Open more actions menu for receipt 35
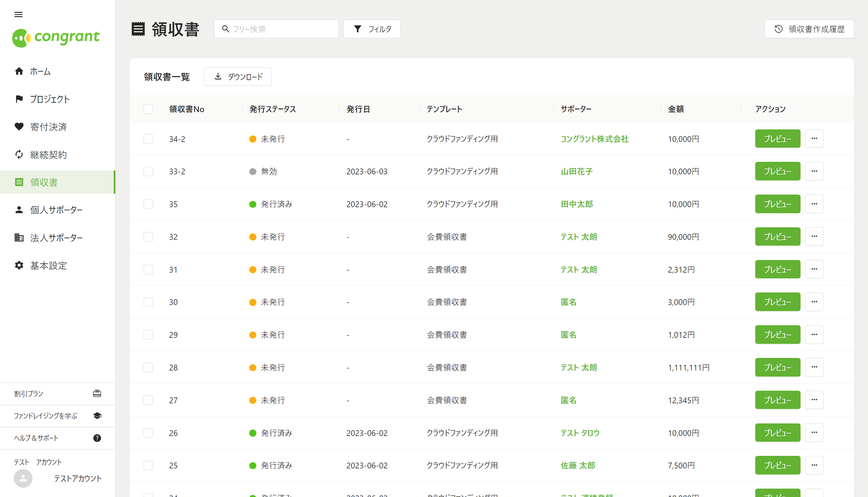The image size is (868, 497). click(814, 204)
